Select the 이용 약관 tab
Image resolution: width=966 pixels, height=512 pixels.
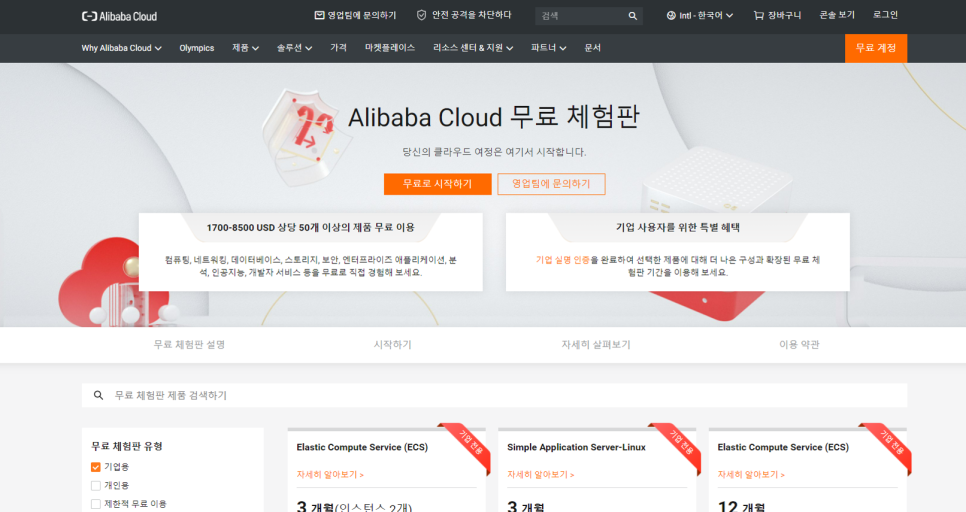coord(799,344)
